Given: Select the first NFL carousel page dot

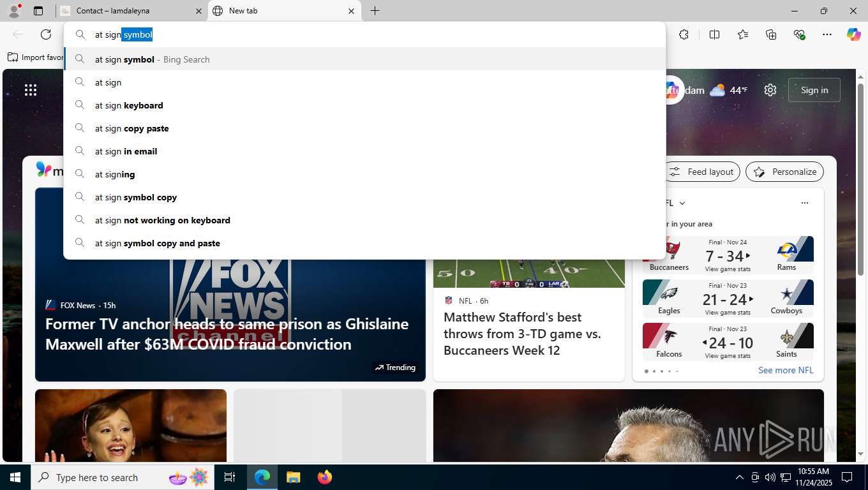Looking at the screenshot, I should pyautogui.click(x=646, y=371).
